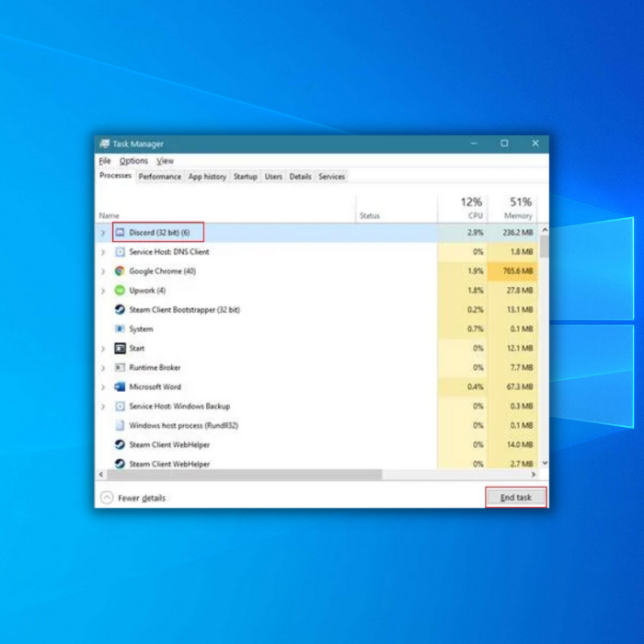The height and width of the screenshot is (644, 644).
Task: Click the 67.3 MB memory cell
Action: click(x=512, y=387)
